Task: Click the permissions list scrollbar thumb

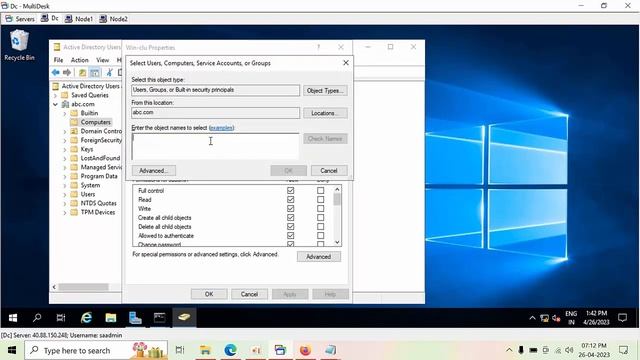Action: pyautogui.click(x=337, y=200)
